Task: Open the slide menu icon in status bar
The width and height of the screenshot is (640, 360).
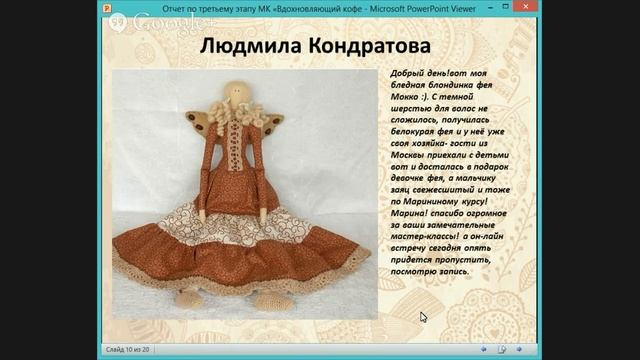Action: 502,349
